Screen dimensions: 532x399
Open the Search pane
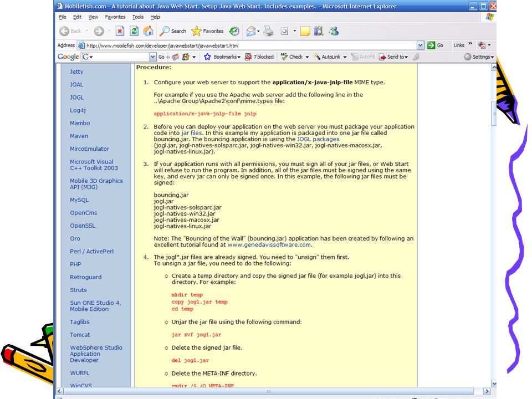pos(173,31)
